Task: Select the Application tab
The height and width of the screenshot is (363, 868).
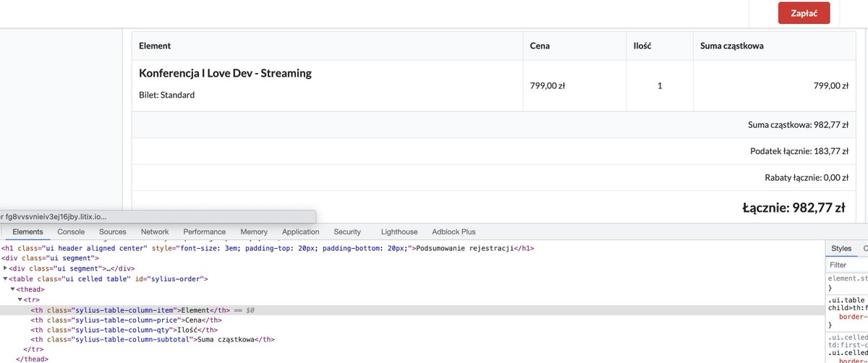Action: point(301,232)
